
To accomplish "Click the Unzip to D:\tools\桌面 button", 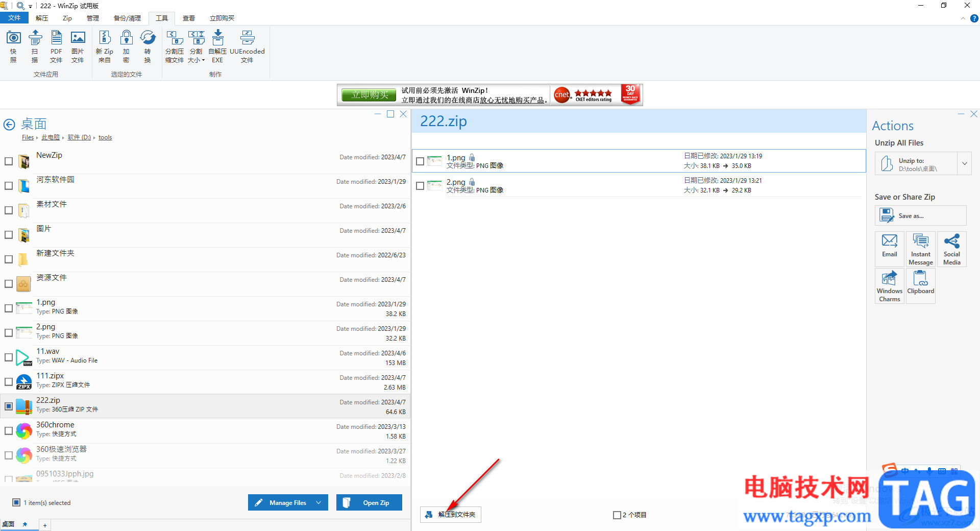I will pos(916,164).
